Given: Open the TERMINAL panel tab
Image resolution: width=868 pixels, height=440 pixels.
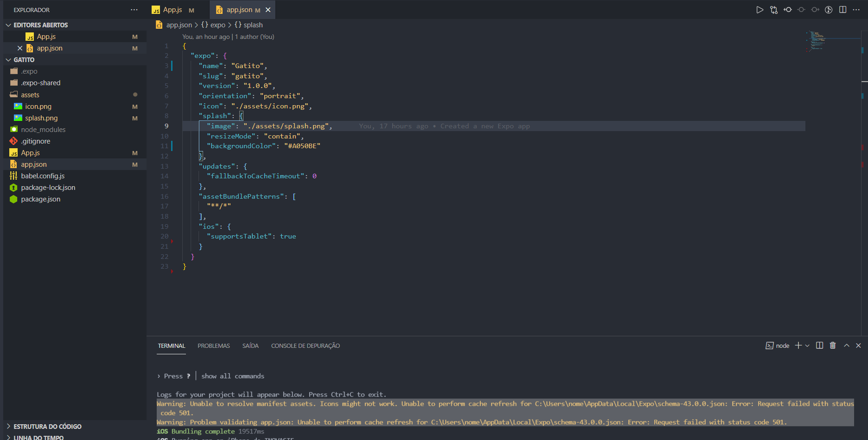Looking at the screenshot, I should 172,346.
